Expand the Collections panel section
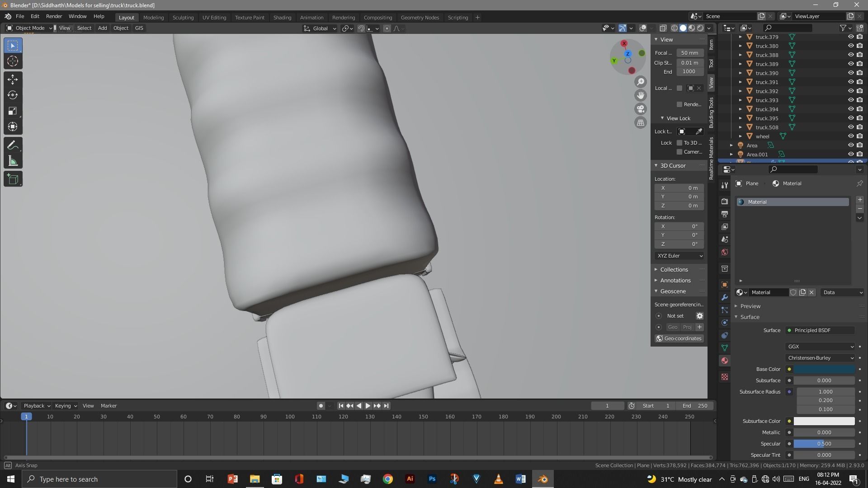Image resolution: width=868 pixels, height=488 pixels. [674, 269]
